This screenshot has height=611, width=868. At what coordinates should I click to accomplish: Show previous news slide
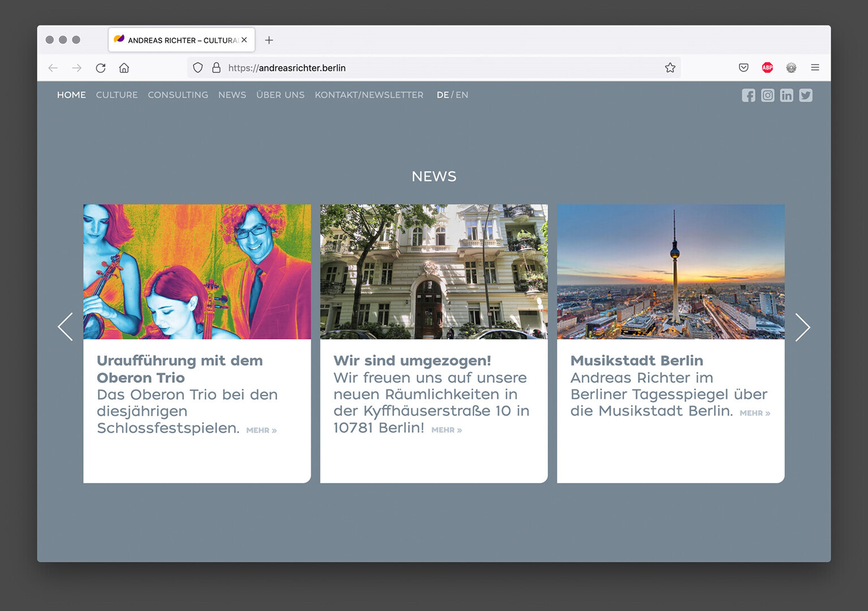click(66, 327)
